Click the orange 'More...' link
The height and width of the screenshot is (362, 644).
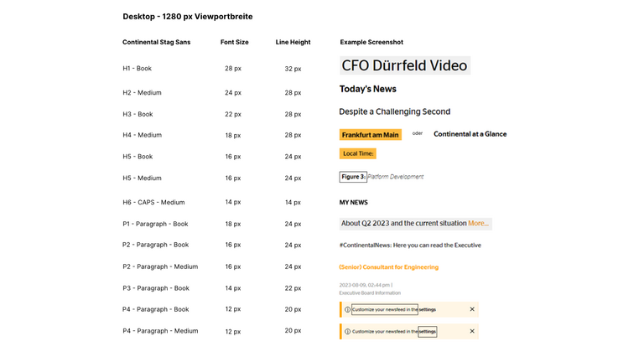tap(478, 224)
